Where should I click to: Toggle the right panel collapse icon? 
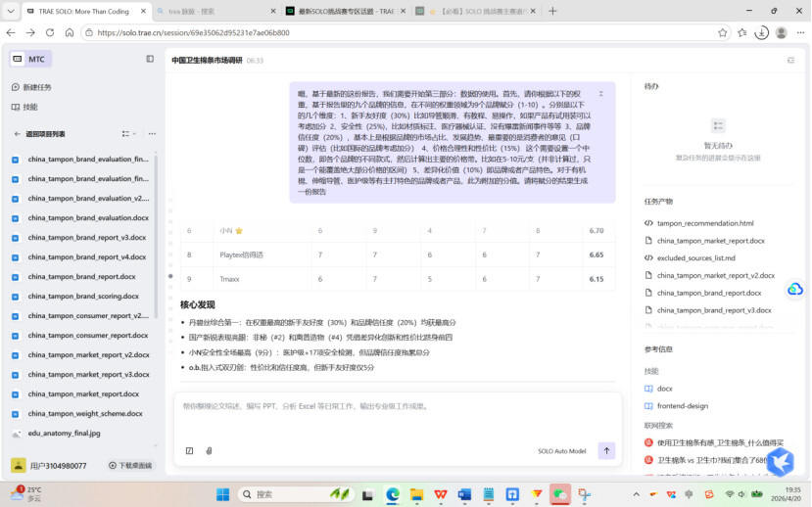[x=790, y=60]
